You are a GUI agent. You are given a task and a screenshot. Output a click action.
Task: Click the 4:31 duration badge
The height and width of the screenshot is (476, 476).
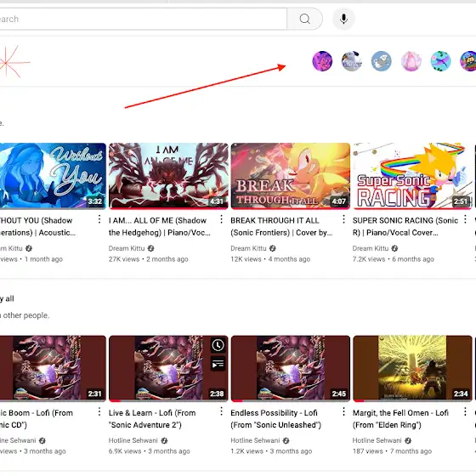point(217,201)
